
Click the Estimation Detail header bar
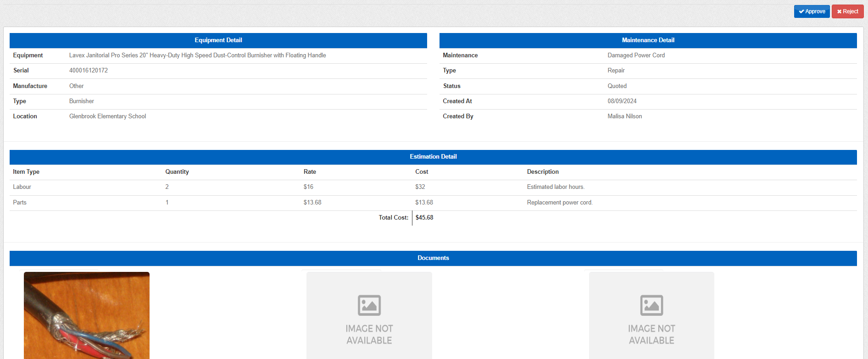[x=433, y=157]
